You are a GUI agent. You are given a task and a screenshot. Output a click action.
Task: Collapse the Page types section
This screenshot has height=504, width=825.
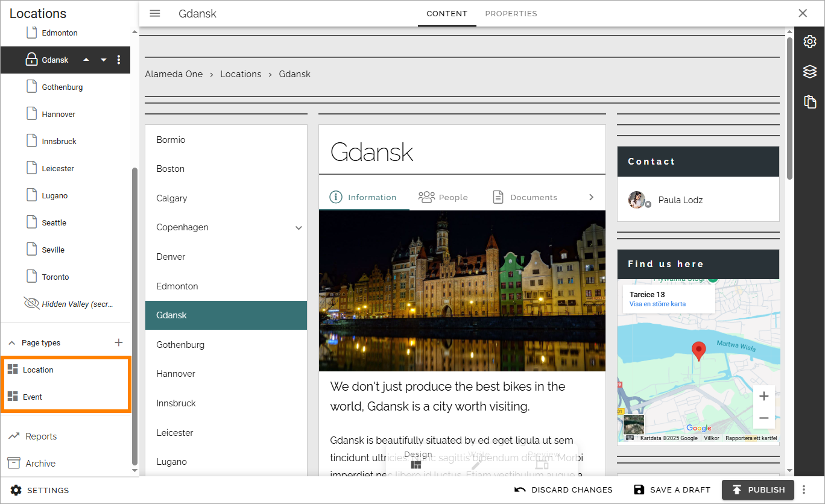pyautogui.click(x=11, y=342)
